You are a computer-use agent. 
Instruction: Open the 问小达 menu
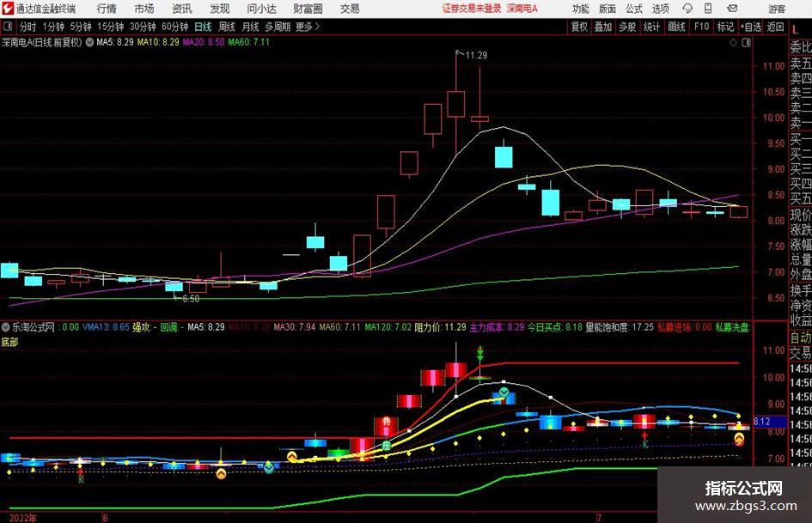pyautogui.click(x=261, y=9)
